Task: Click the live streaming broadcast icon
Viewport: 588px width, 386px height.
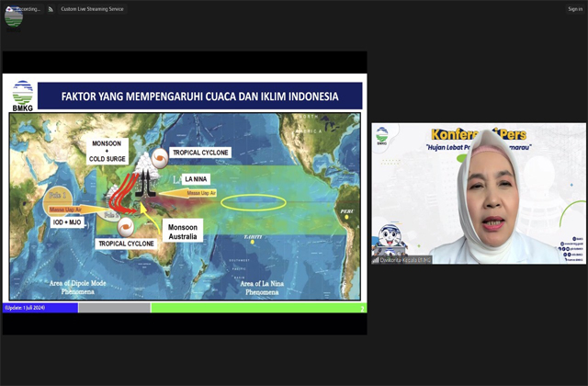Action: [51, 9]
